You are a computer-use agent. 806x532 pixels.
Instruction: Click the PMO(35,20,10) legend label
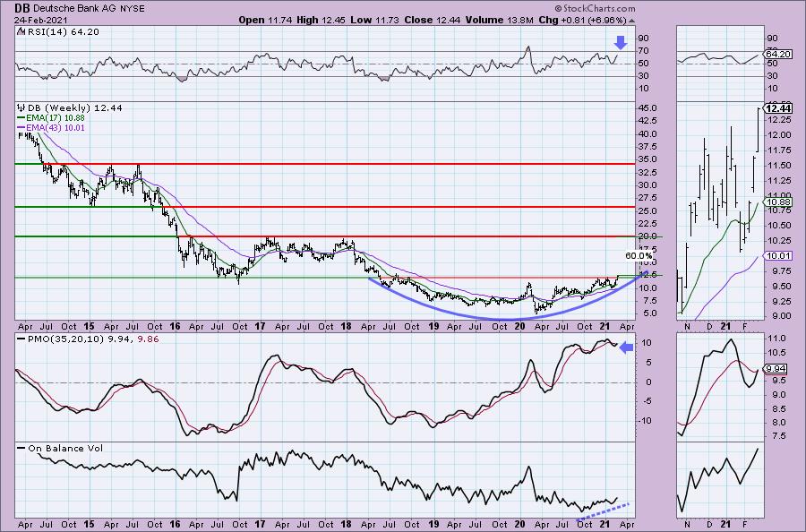tap(67, 339)
